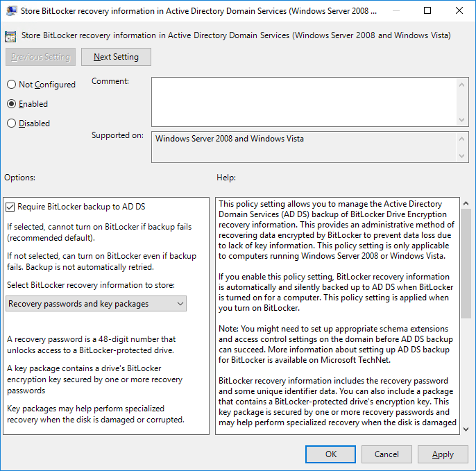
Task: Click 'Key packages may help perform specialized' text
Action: 96,414
